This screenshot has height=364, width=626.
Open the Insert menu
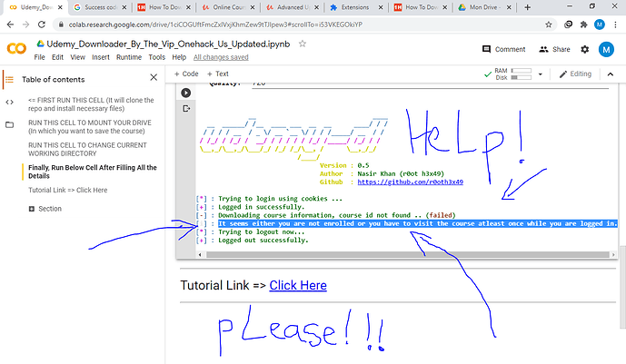click(x=100, y=57)
